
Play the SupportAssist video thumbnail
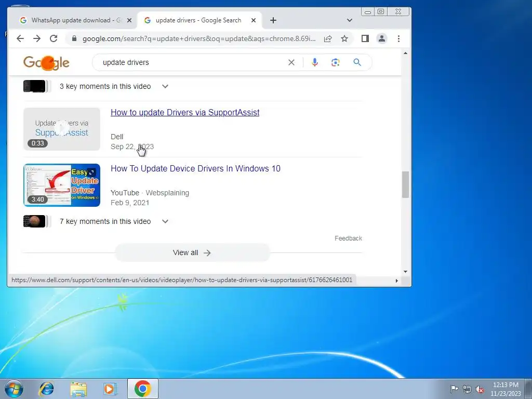pyautogui.click(x=62, y=129)
